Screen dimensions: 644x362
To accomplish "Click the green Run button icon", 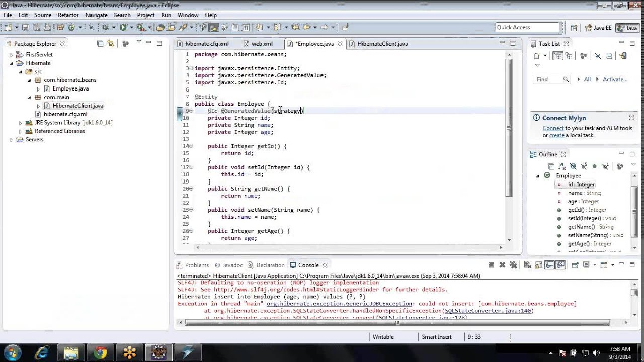I will point(123,28).
